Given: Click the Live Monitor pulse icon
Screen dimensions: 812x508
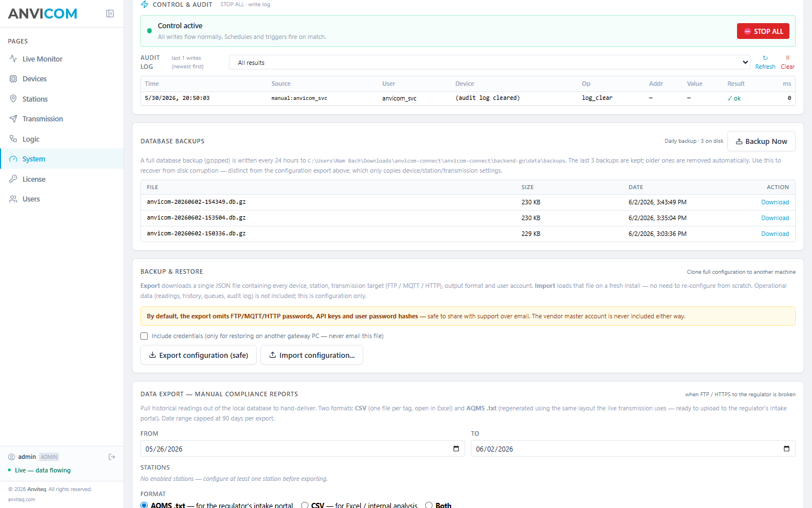Looking at the screenshot, I should tap(13, 59).
